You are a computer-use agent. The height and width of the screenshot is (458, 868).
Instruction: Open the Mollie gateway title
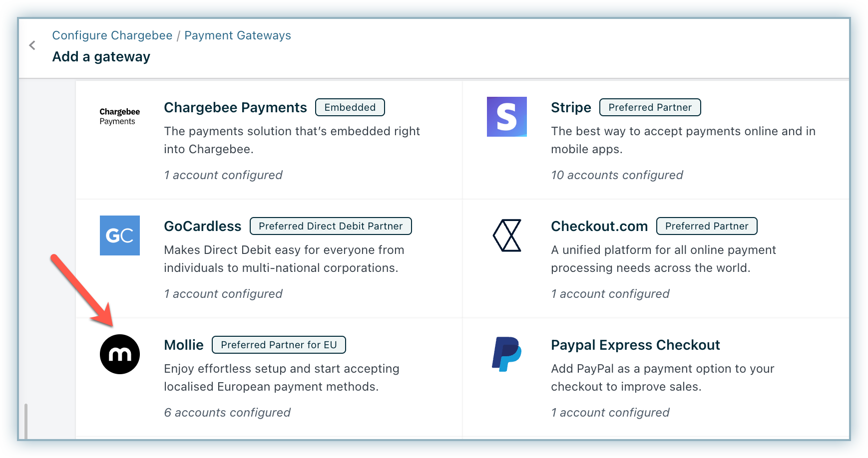[184, 345]
